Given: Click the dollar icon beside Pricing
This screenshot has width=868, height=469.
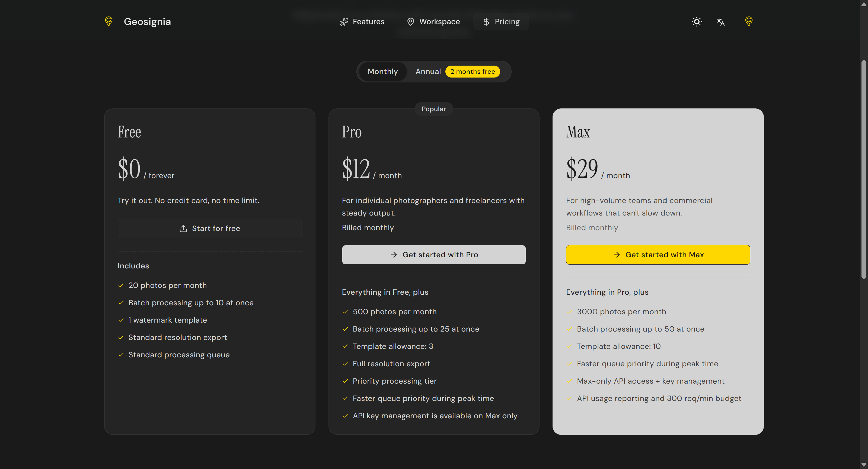Looking at the screenshot, I should pyautogui.click(x=486, y=21).
